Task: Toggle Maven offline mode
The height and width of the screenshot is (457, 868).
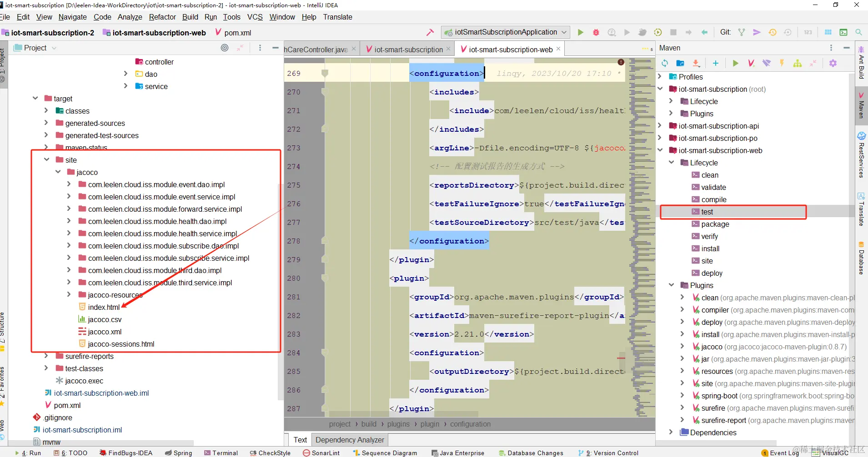Action: [x=767, y=63]
